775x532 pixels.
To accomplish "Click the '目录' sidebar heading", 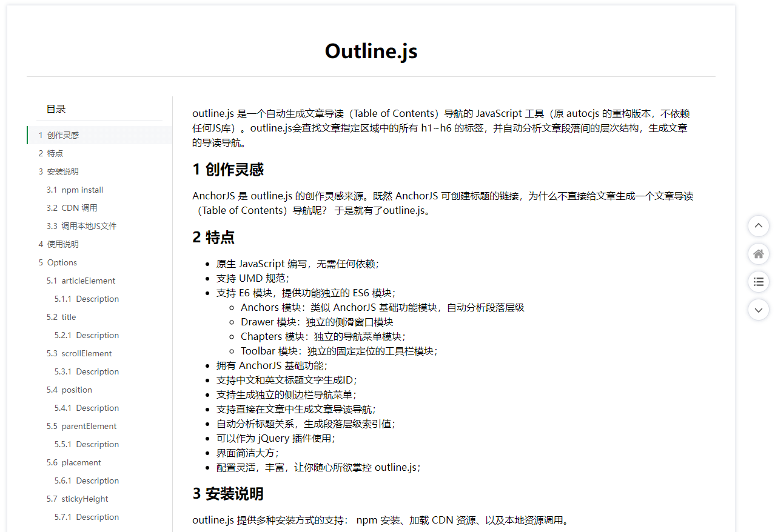I will pos(56,109).
